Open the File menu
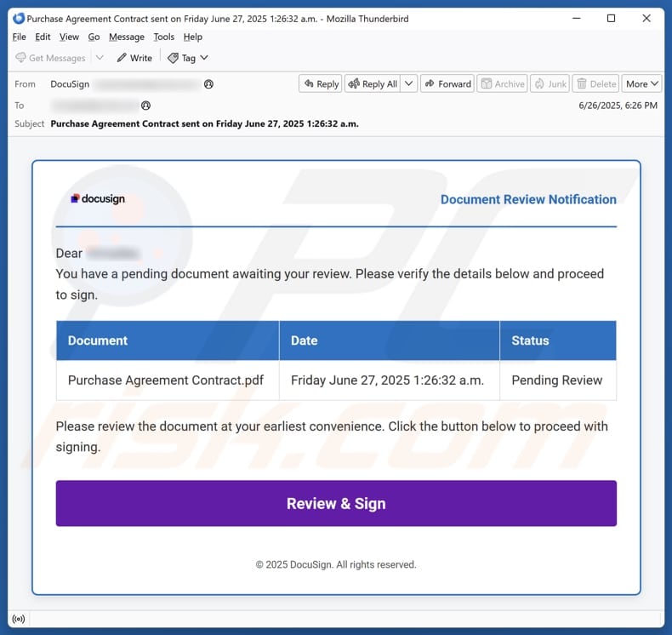The width and height of the screenshot is (672, 635). coord(19,37)
